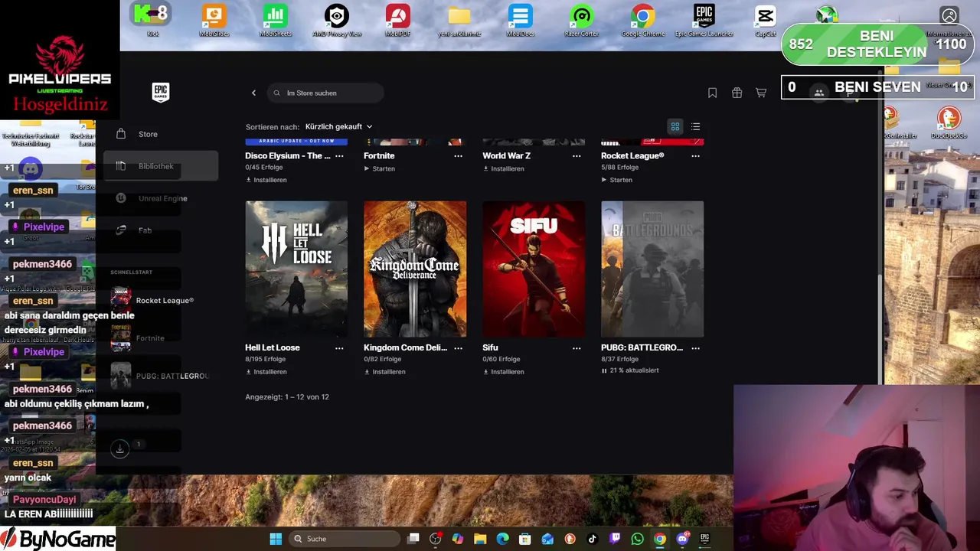Click Installieren under Sifu
Image resolution: width=980 pixels, height=551 pixels.
coord(504,372)
